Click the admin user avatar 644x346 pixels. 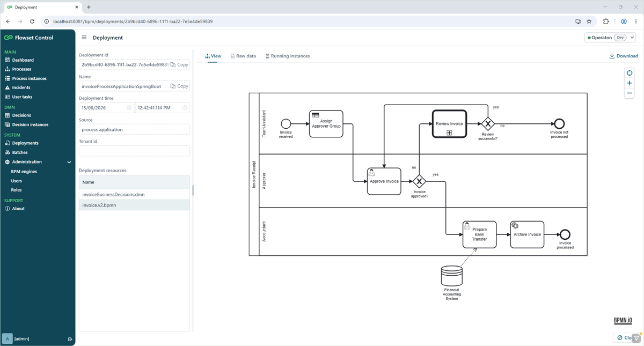[x=7, y=338]
